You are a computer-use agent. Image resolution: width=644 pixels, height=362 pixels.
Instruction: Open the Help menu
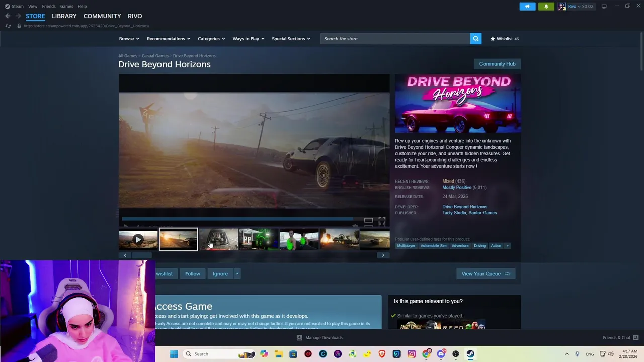(82, 6)
